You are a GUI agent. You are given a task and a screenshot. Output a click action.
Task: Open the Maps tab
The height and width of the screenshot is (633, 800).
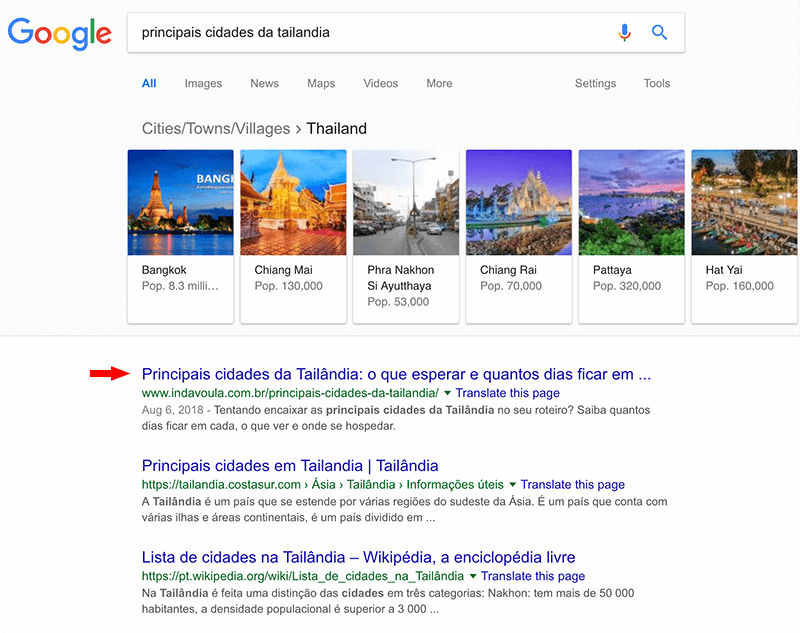pos(321,83)
